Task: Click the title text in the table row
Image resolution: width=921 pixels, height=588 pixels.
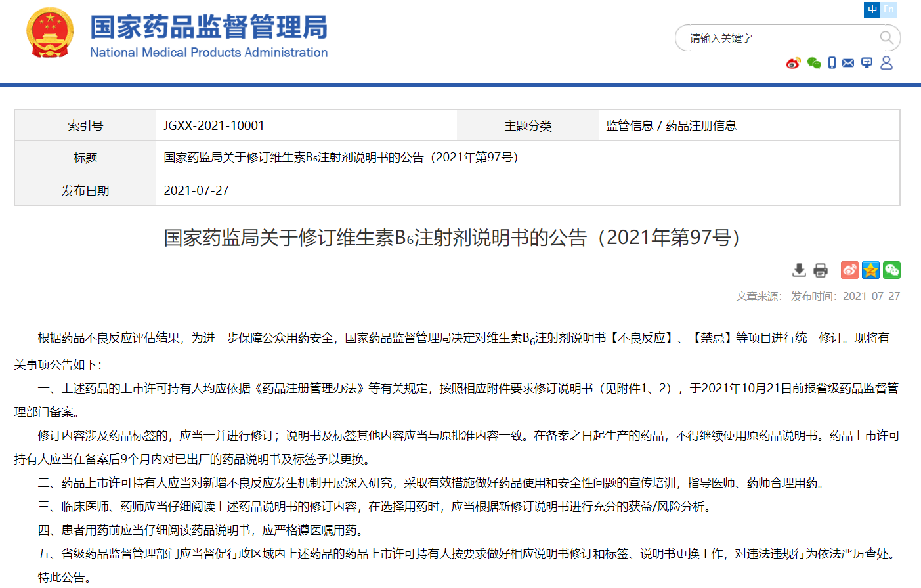Action: (341, 157)
